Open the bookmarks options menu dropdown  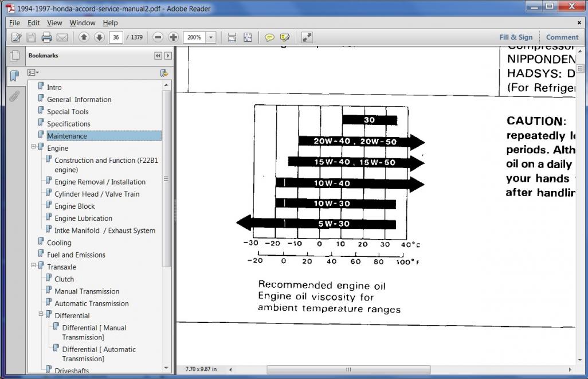pos(33,73)
